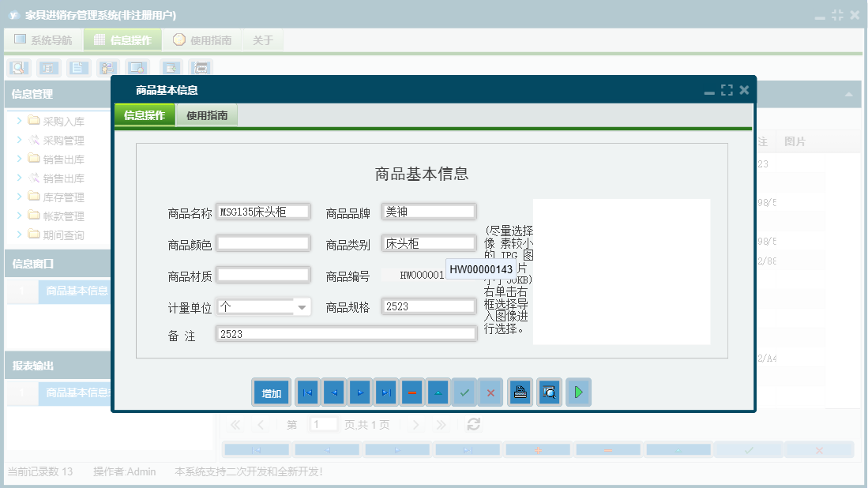
Task: Jump to the last record icon
Action: [x=385, y=392]
